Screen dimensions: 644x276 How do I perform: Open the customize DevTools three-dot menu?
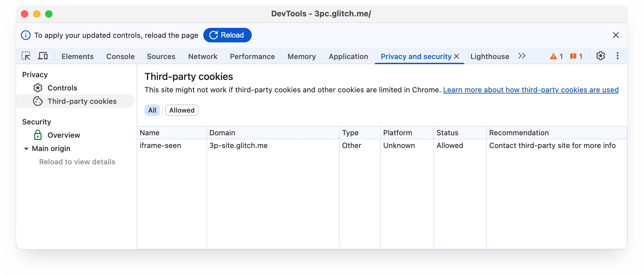617,56
